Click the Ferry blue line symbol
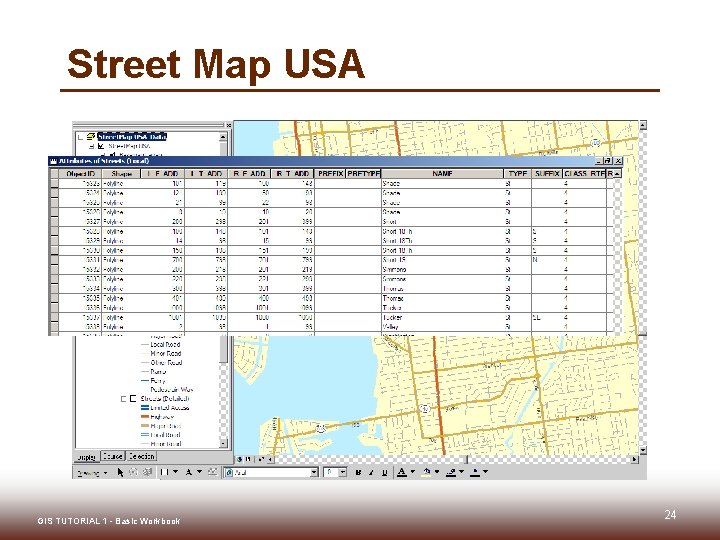Viewport: 720px width, 540px height. pos(144,381)
